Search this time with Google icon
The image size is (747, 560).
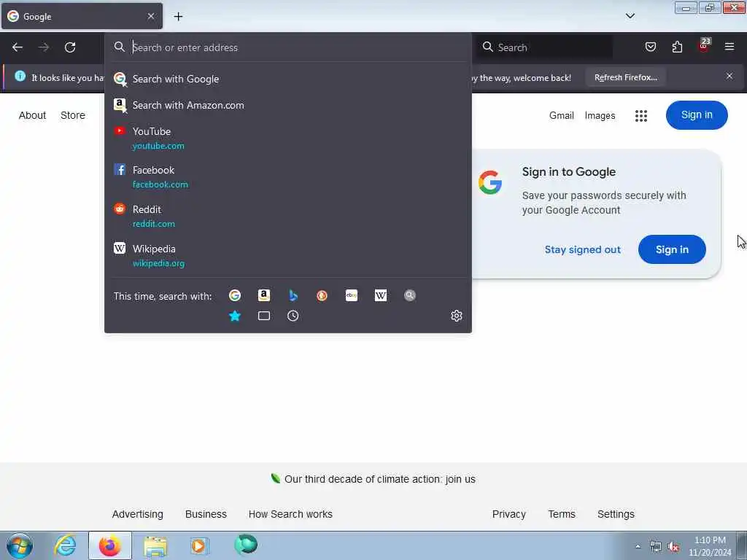click(x=234, y=296)
